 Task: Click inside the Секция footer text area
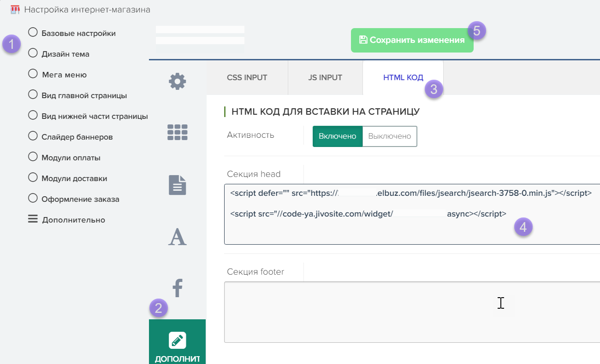tap(410, 312)
